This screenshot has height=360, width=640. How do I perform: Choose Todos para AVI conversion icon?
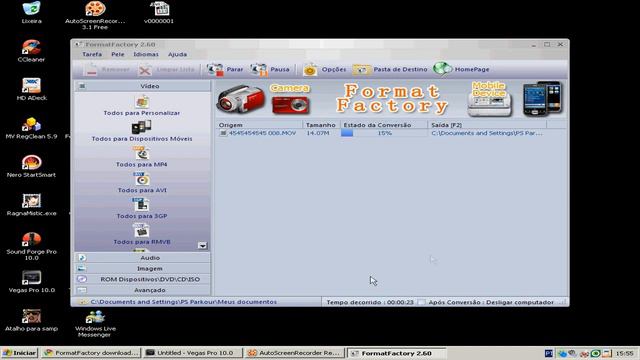(x=142, y=179)
